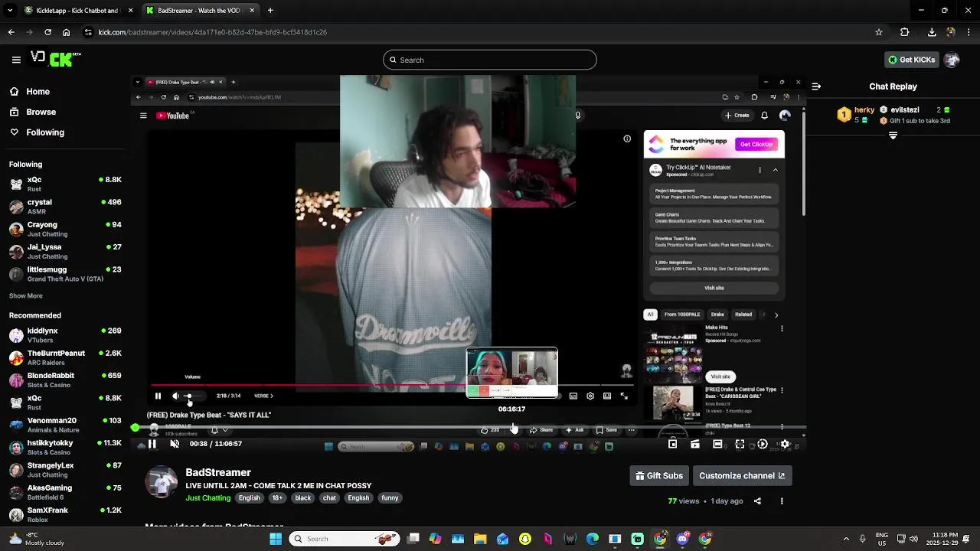
Task: Toggle fullscreen on the VOD player
Action: (740, 444)
